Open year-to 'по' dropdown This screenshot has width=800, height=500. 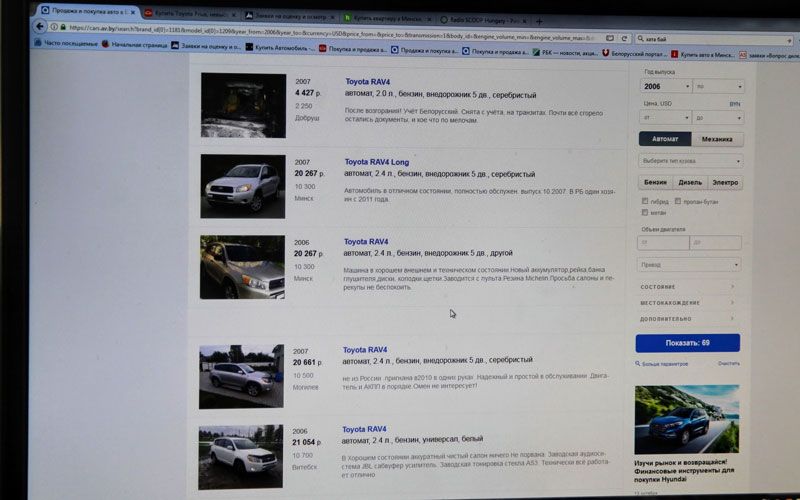(x=718, y=87)
